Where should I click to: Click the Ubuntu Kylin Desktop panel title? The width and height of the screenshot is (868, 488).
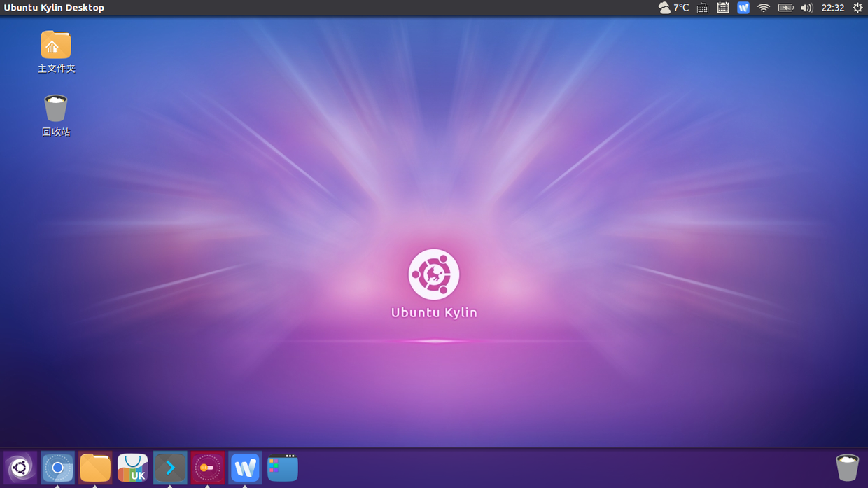tap(54, 8)
